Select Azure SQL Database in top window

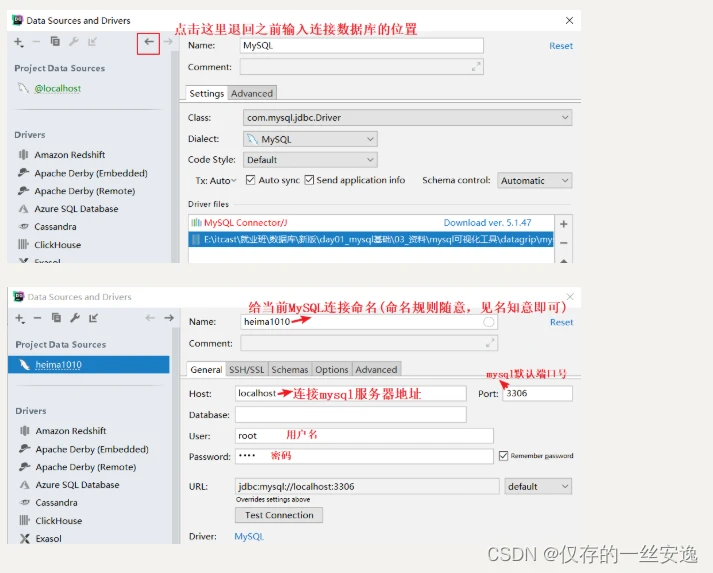click(76, 209)
